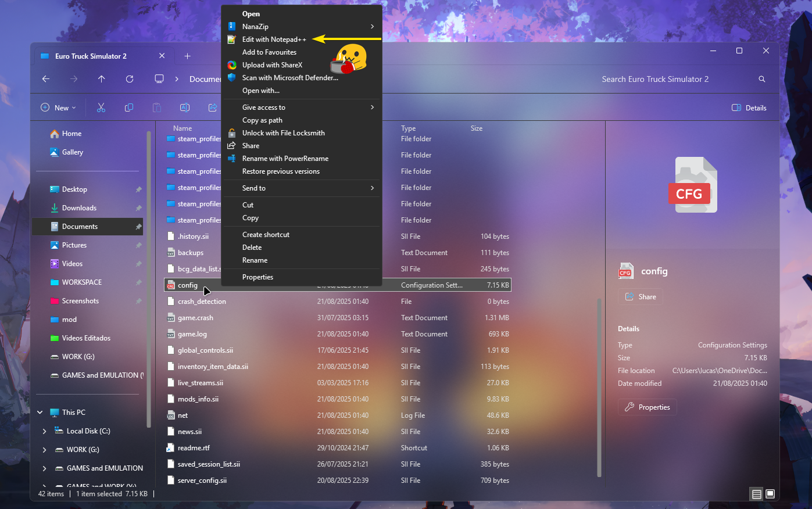The width and height of the screenshot is (812, 509).
Task: Choose Delete in the context menu
Action: [302, 248]
